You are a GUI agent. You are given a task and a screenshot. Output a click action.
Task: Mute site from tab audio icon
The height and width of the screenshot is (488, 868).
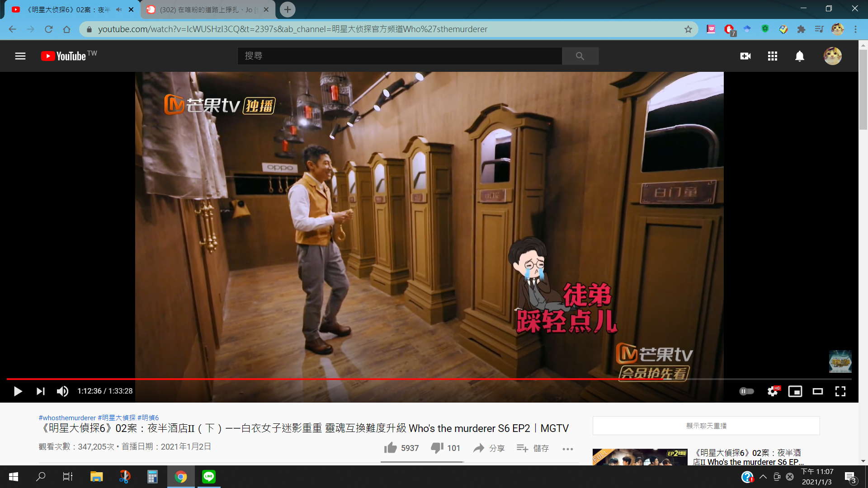[118, 9]
